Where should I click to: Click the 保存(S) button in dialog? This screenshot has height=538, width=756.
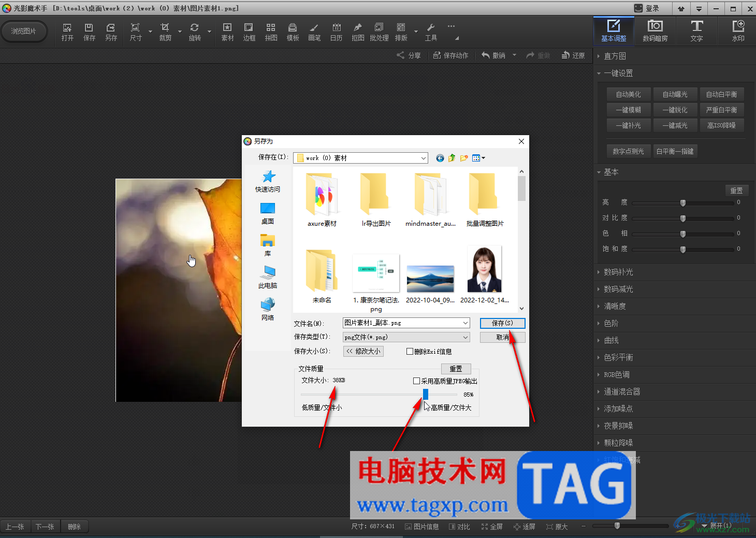(502, 323)
